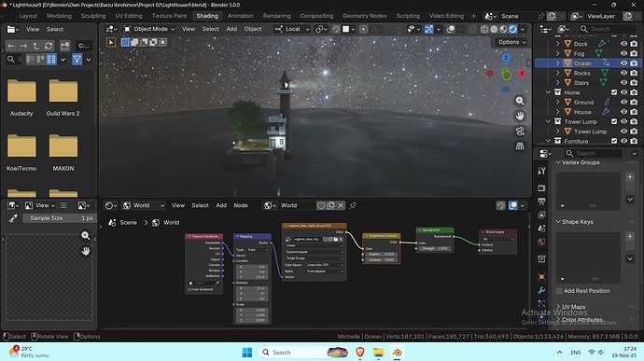Collapse the Vertex Groups panel
The height and width of the screenshot is (361, 644).
pyautogui.click(x=558, y=162)
